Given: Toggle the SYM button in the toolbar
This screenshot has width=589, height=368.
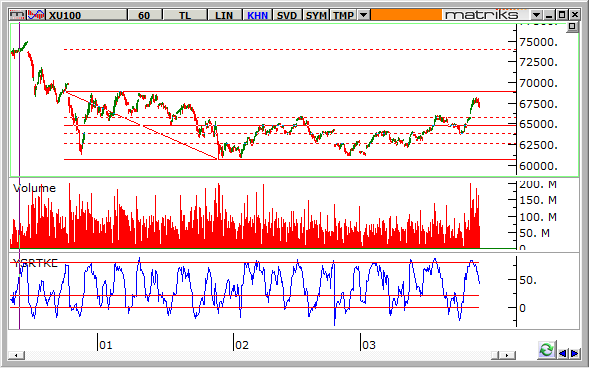Looking at the screenshot, I should click(316, 15).
